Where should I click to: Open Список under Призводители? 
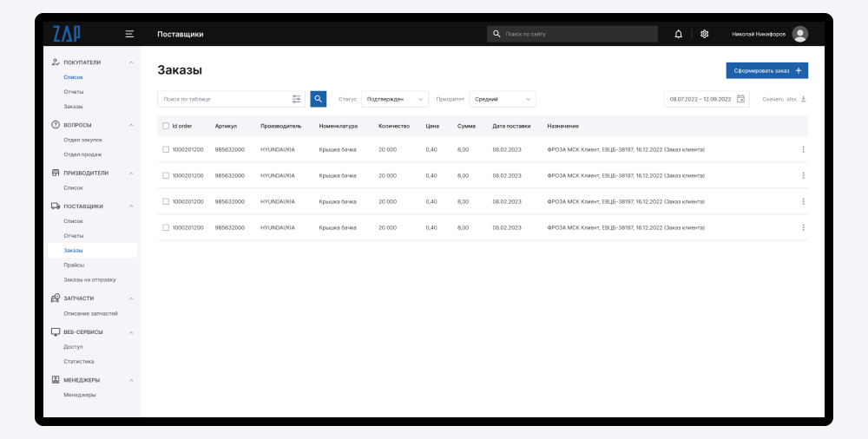(x=73, y=188)
